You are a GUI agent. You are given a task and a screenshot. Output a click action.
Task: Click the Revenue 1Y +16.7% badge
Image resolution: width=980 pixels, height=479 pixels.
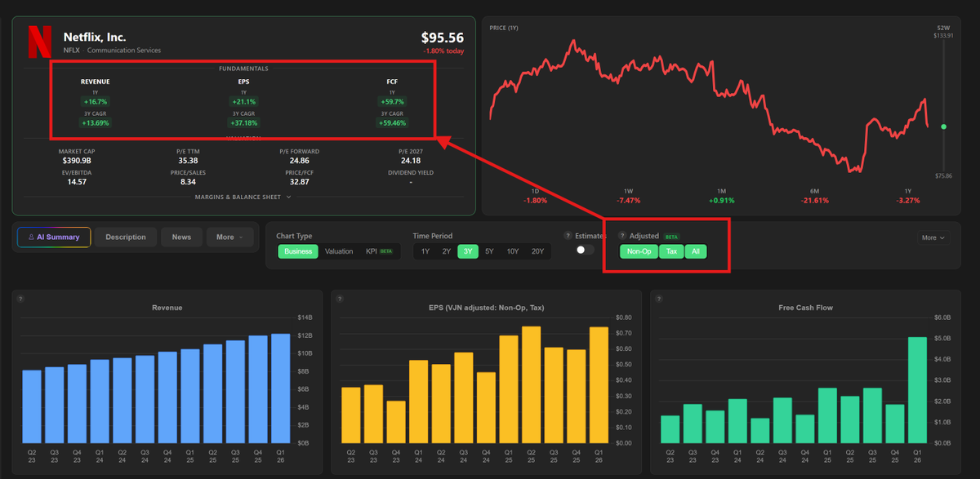(95, 102)
